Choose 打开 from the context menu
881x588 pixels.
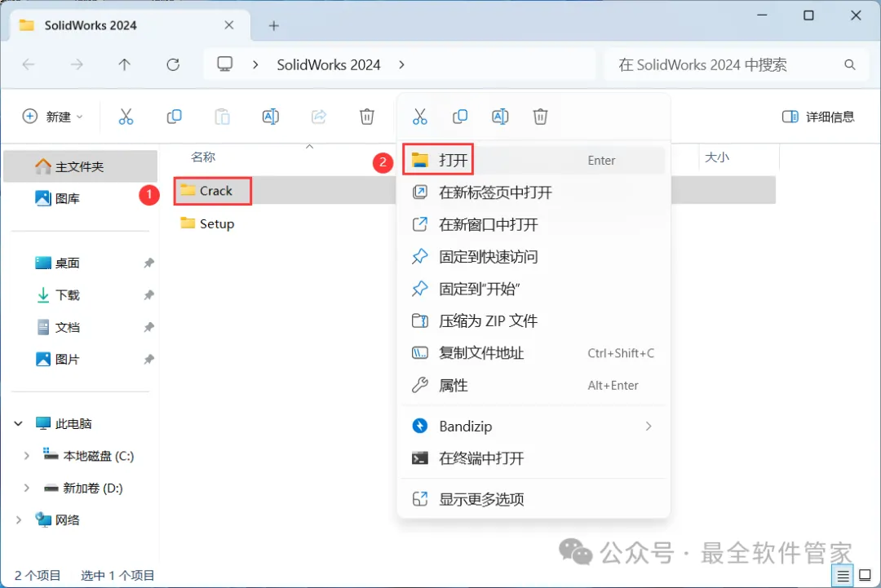(x=533, y=161)
